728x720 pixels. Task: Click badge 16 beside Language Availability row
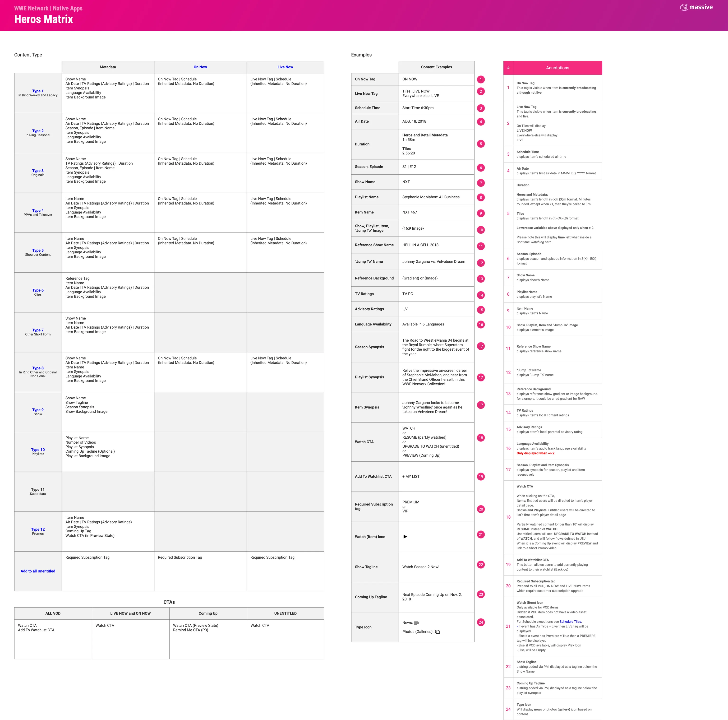click(x=481, y=325)
